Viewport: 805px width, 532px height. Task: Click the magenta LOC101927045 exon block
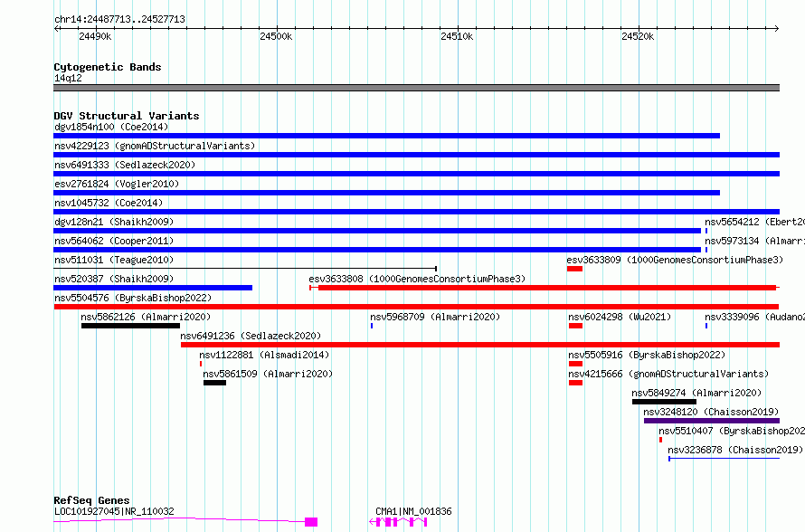pyautogui.click(x=311, y=522)
